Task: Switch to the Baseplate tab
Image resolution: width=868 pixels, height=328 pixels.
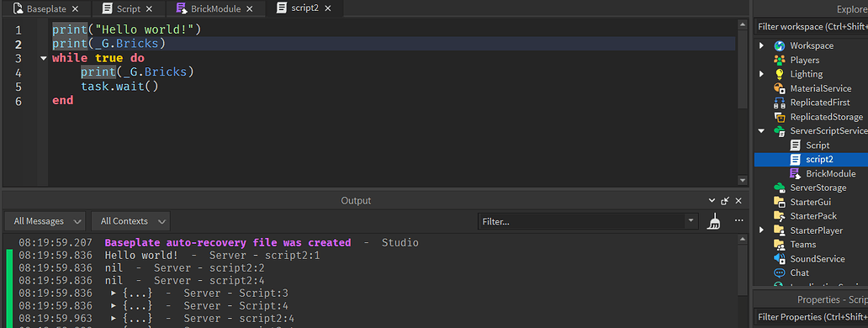Action: click(x=46, y=9)
